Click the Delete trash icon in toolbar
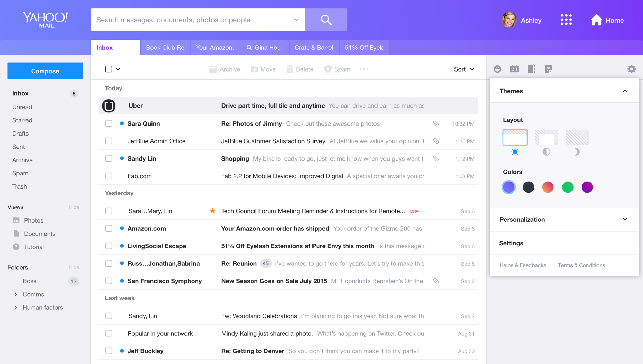Screen dimensions: 643x364 (x=290, y=69)
